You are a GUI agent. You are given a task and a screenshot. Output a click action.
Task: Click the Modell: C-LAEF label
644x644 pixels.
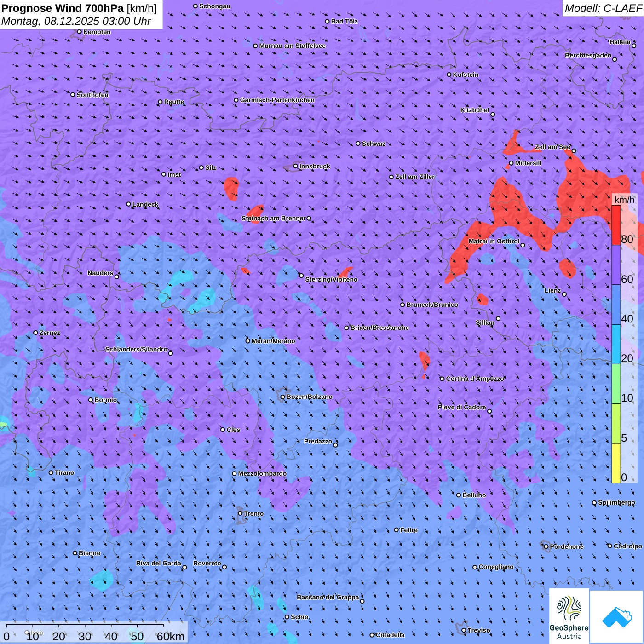603,8
